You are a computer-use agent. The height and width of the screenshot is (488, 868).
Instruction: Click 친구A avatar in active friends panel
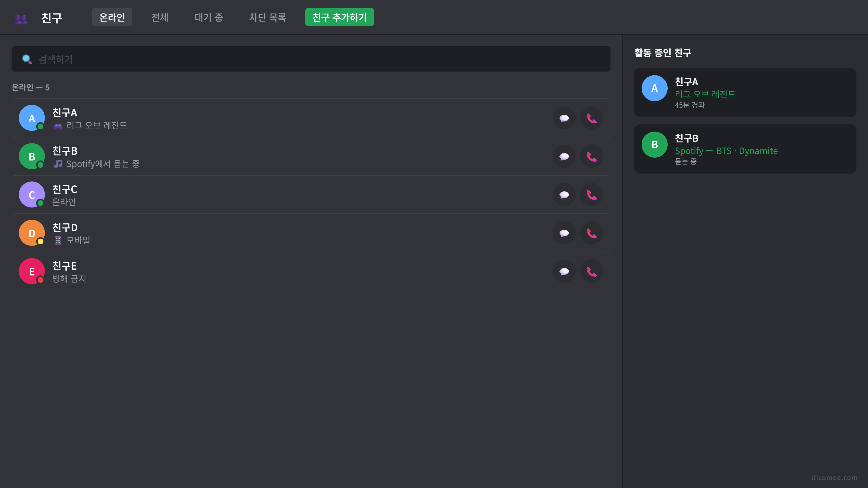pyautogui.click(x=654, y=88)
